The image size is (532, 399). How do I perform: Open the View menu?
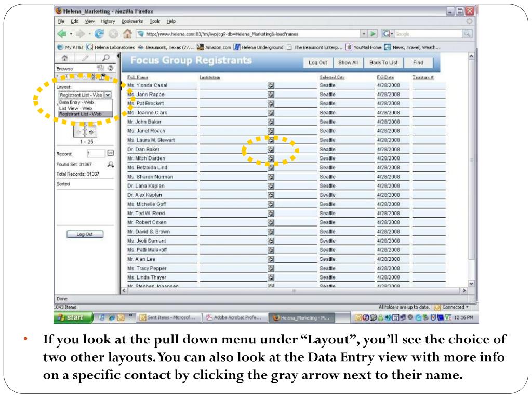89,21
